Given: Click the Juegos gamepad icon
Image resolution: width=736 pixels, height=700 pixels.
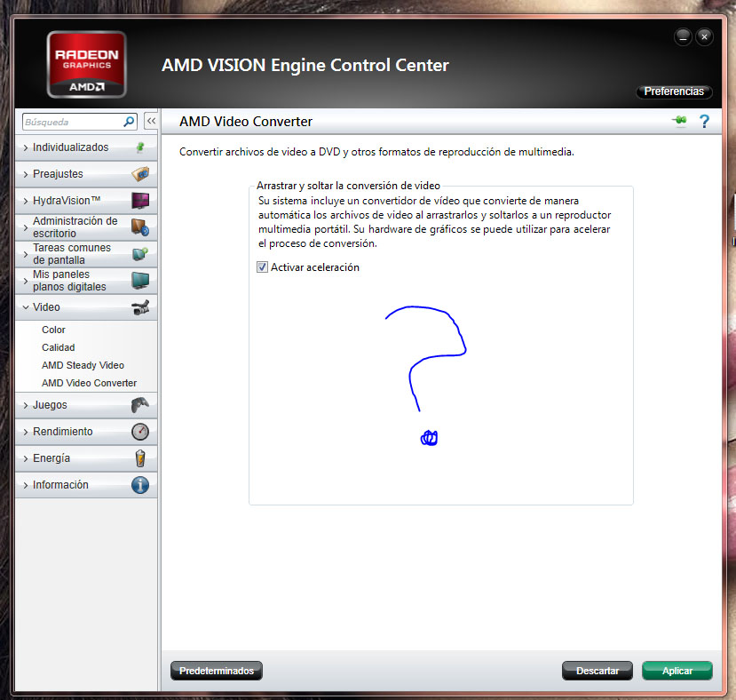Looking at the screenshot, I should pos(140,404).
